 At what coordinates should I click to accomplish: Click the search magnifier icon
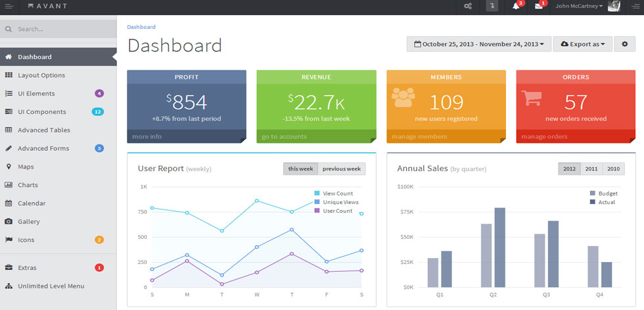pos(9,29)
